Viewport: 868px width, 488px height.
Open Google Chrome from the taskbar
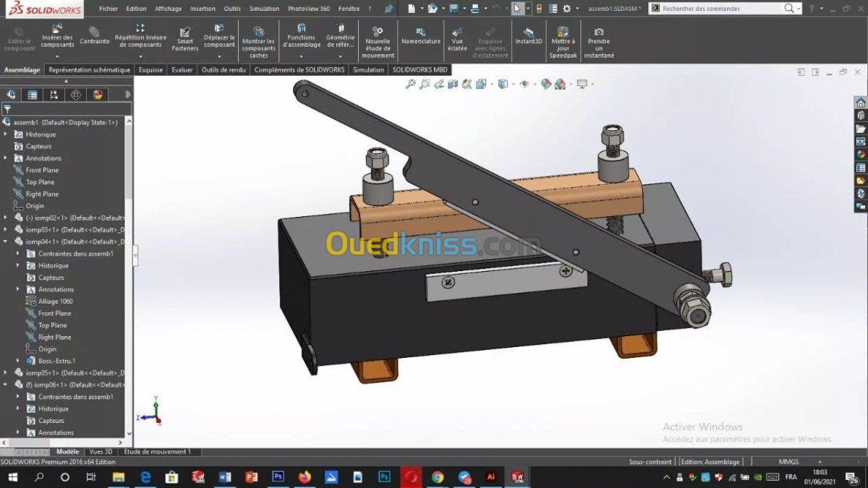pyautogui.click(x=438, y=477)
